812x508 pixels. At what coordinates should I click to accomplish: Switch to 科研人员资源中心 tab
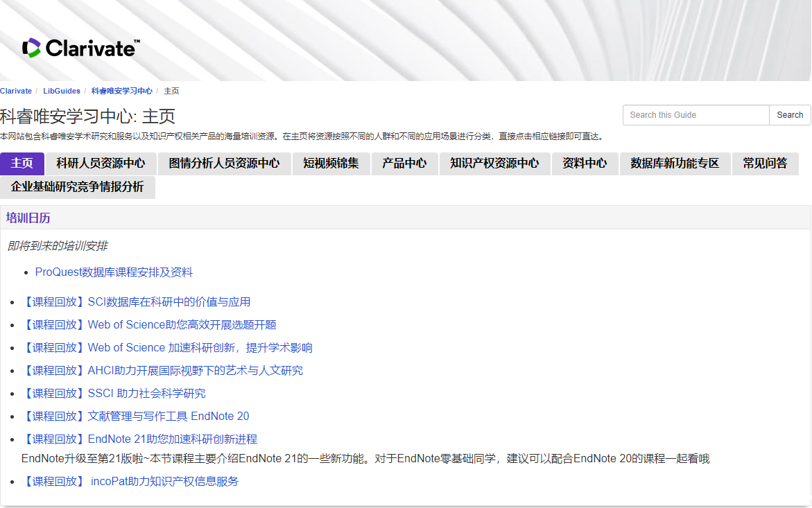[x=101, y=164]
